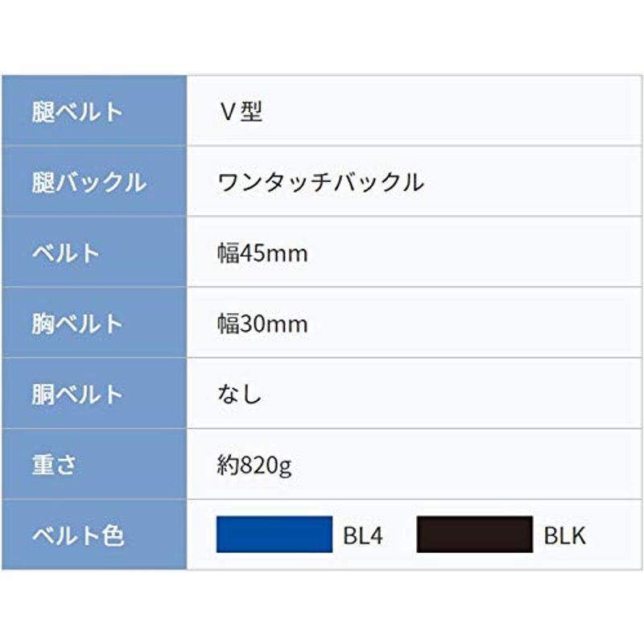Image resolution: width=644 pixels, height=644 pixels.
Task: Click the ワンタッチバックル value text
Action: [320, 182]
